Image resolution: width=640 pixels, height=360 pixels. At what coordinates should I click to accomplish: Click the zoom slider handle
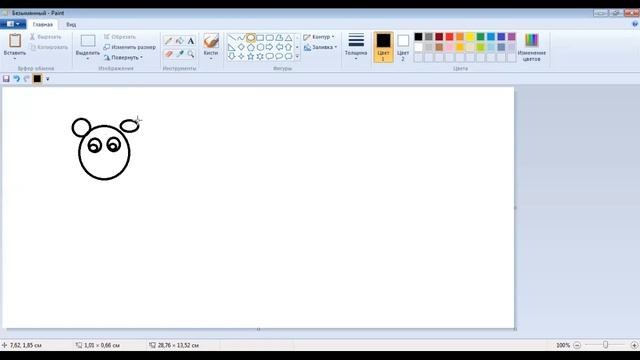point(606,345)
